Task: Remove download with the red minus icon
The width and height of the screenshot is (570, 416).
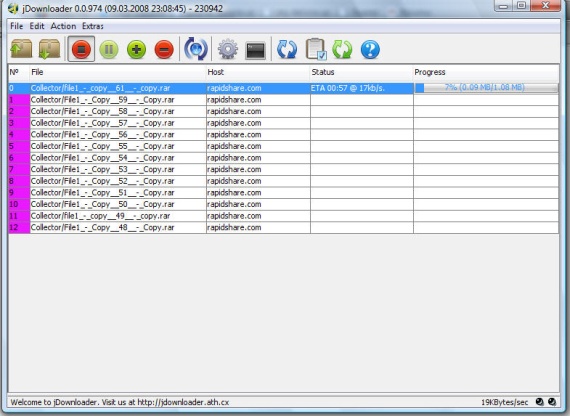Action: click(x=164, y=49)
